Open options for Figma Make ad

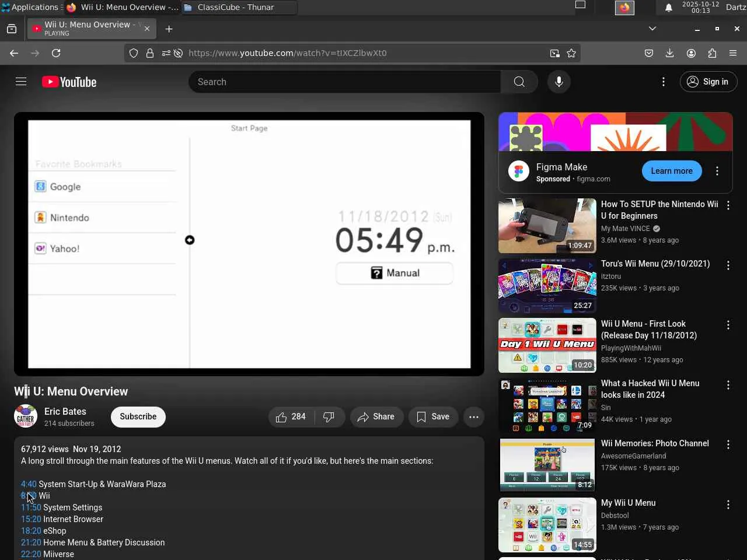click(717, 171)
